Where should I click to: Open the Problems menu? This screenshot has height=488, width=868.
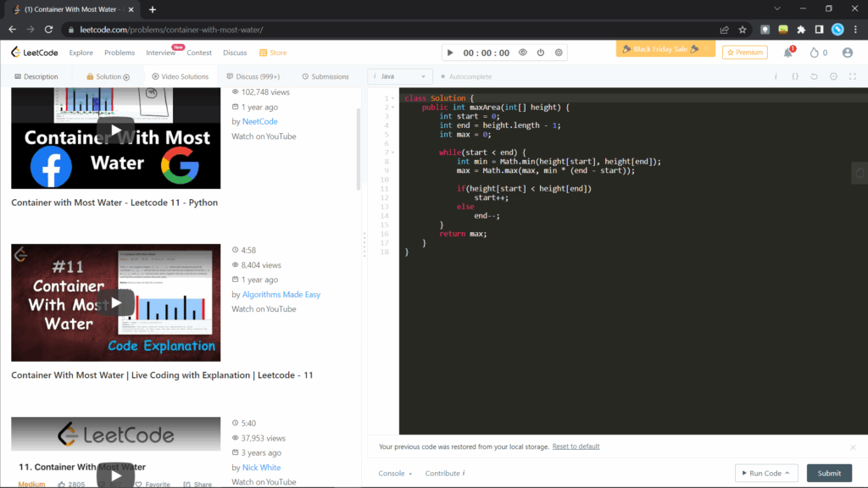119,53
